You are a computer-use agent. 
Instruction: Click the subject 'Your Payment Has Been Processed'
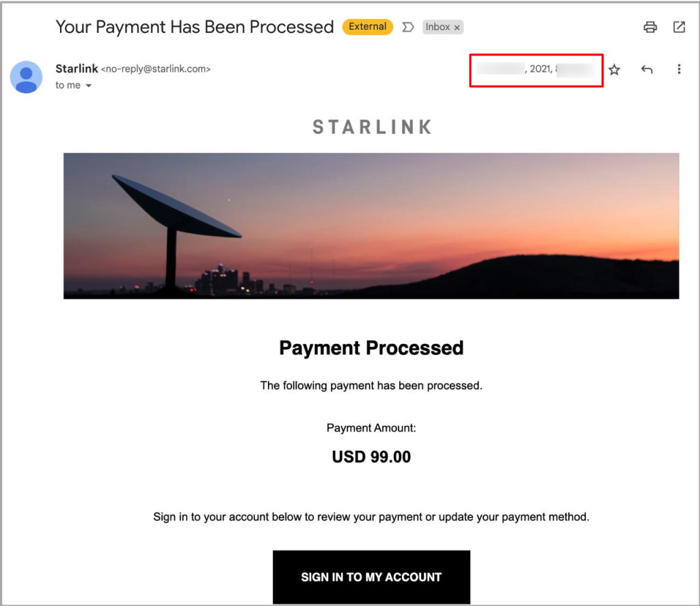(195, 27)
